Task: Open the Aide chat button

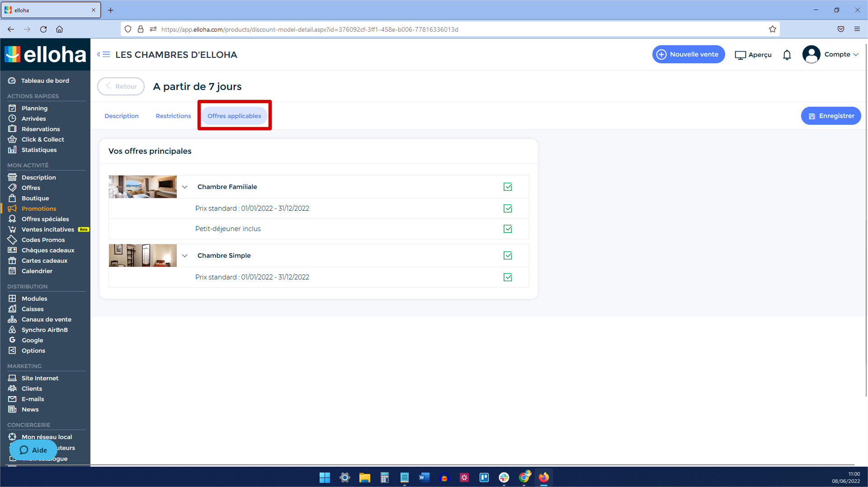Action: pos(33,450)
